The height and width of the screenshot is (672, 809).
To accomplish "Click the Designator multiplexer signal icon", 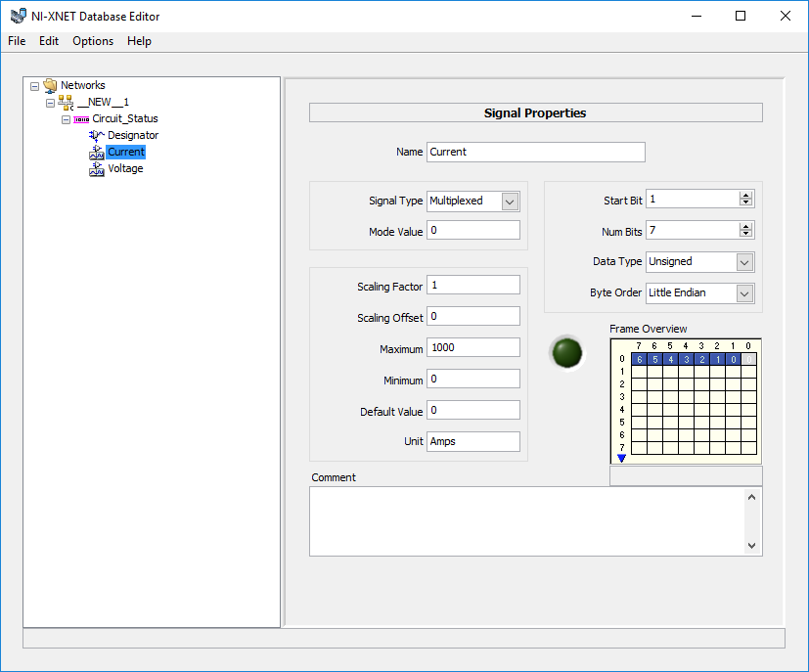I will pos(97,136).
